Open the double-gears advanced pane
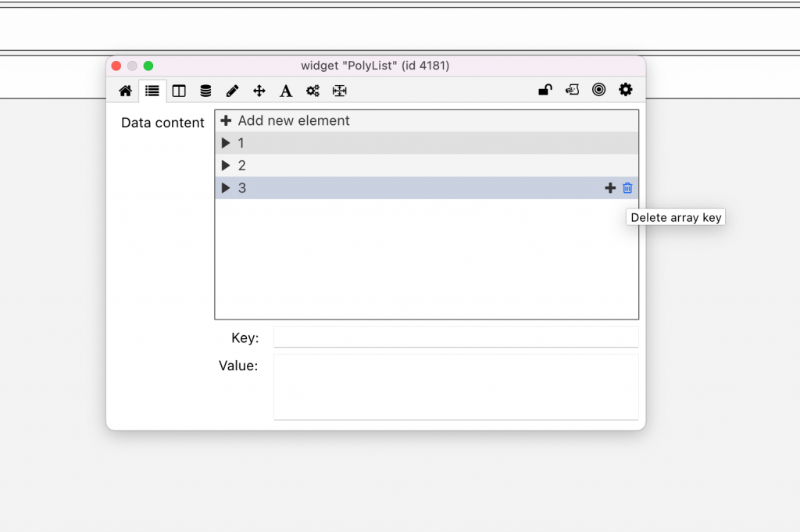Viewport: 800px width, 532px height. click(312, 91)
